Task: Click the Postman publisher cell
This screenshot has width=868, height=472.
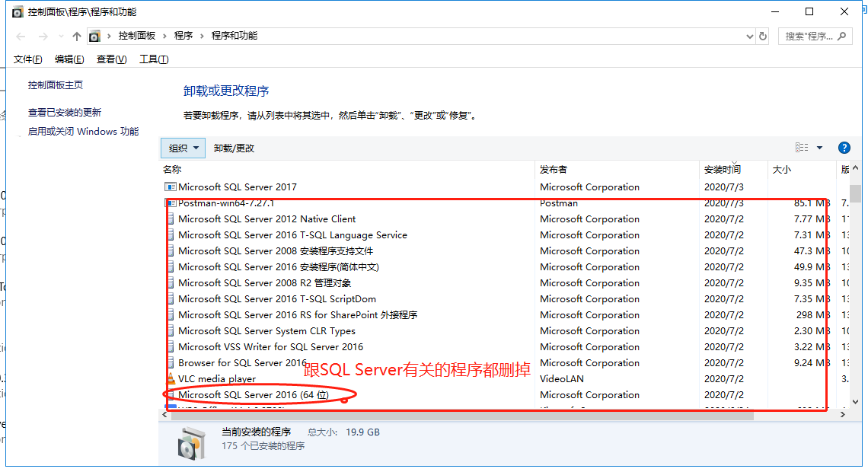Action: tap(559, 203)
